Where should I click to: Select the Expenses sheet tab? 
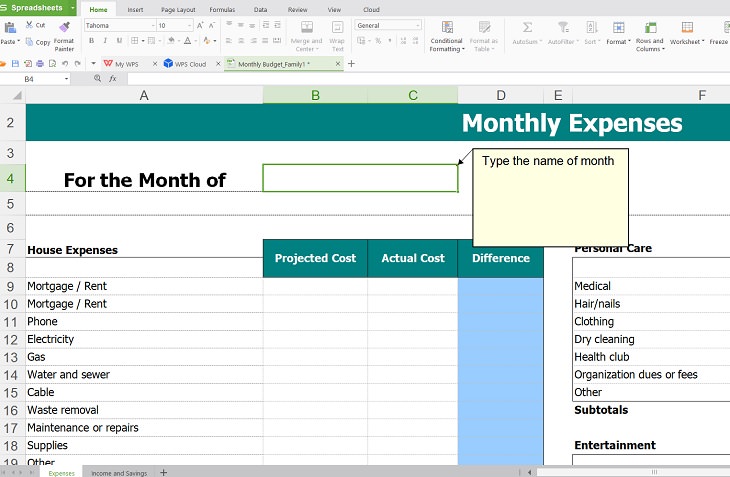pos(61,473)
